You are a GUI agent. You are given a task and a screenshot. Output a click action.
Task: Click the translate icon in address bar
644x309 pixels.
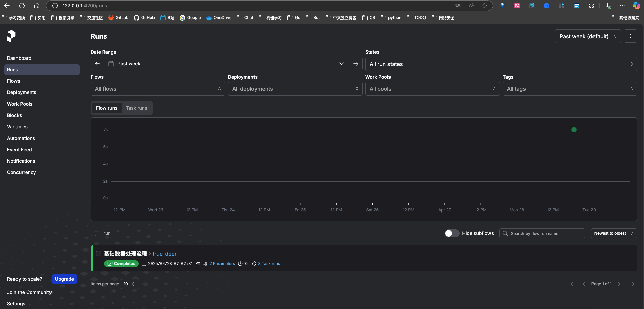[457, 6]
